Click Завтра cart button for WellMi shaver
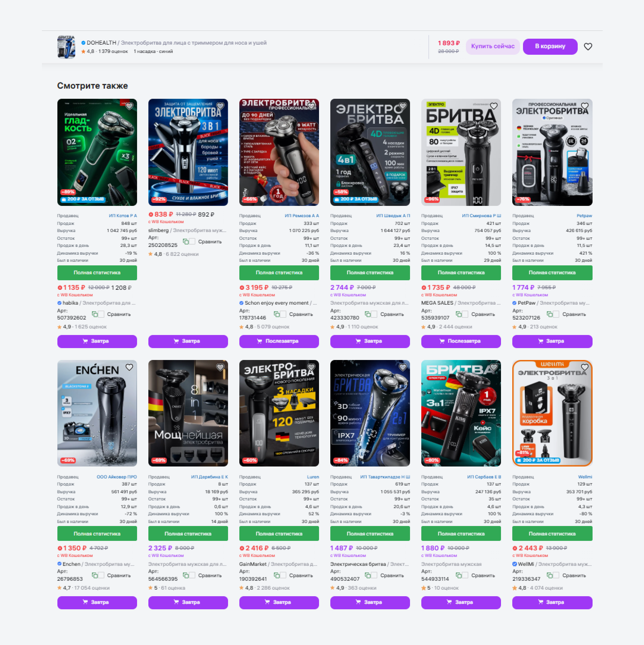 tap(552, 602)
